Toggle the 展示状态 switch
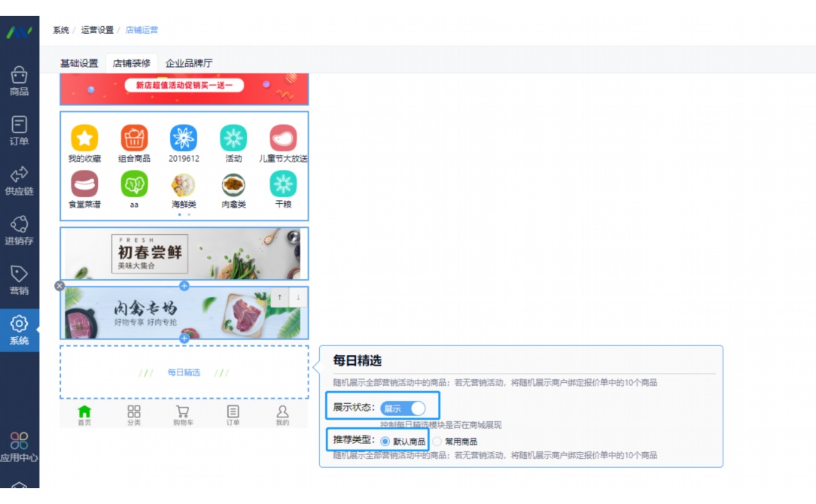Screen dimensions: 816x504 coord(403,408)
